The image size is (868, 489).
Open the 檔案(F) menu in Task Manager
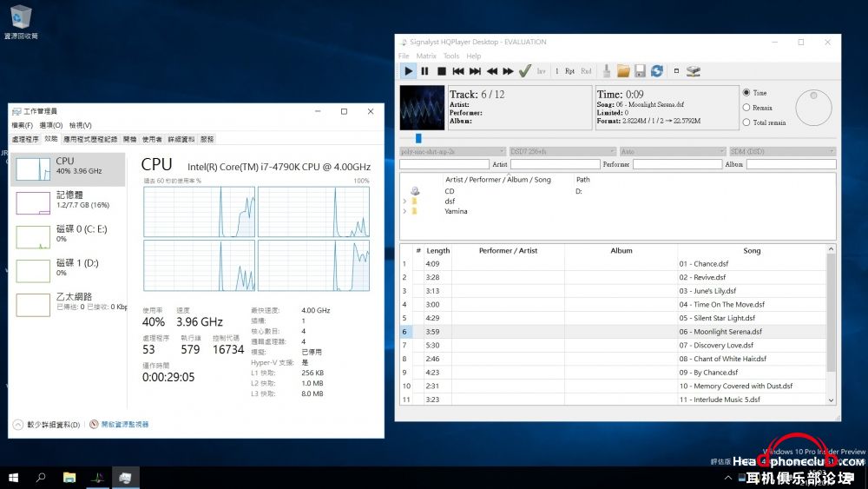[23, 125]
